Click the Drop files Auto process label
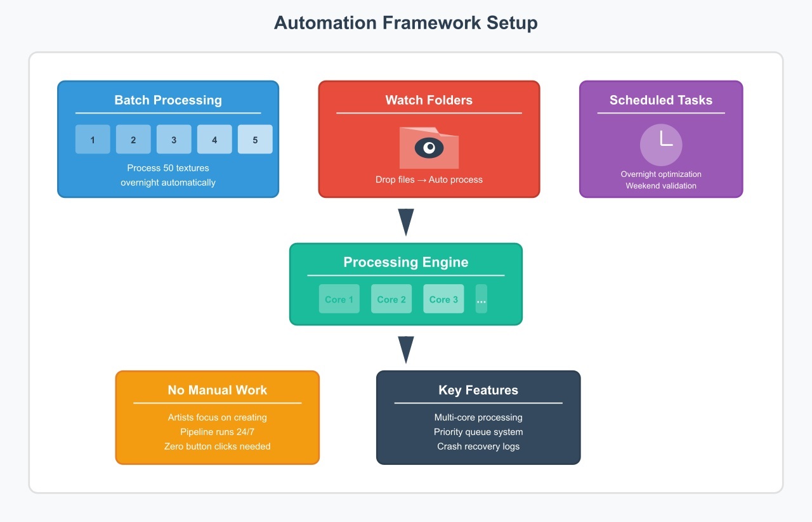 (x=429, y=179)
